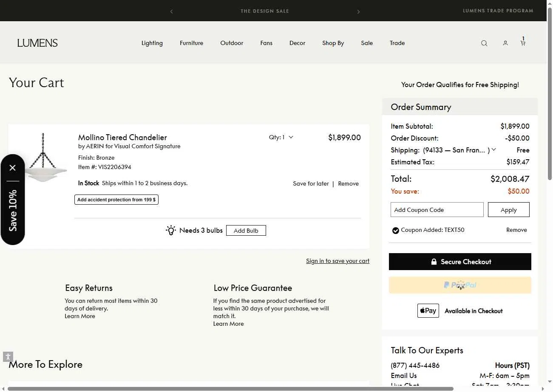Click the next promo banner arrow
Image resolution: width=553 pixels, height=392 pixels.
[x=358, y=11]
